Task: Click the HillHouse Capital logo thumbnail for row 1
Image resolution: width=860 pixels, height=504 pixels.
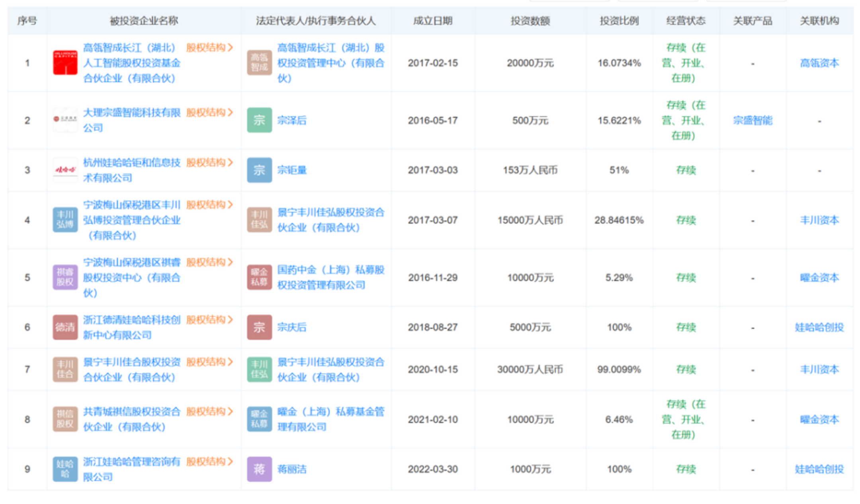Action: 65,63
